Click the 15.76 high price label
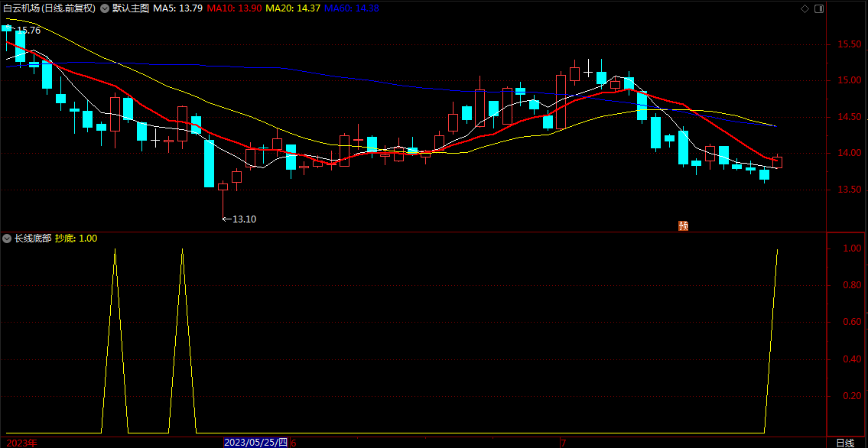 click(29, 31)
